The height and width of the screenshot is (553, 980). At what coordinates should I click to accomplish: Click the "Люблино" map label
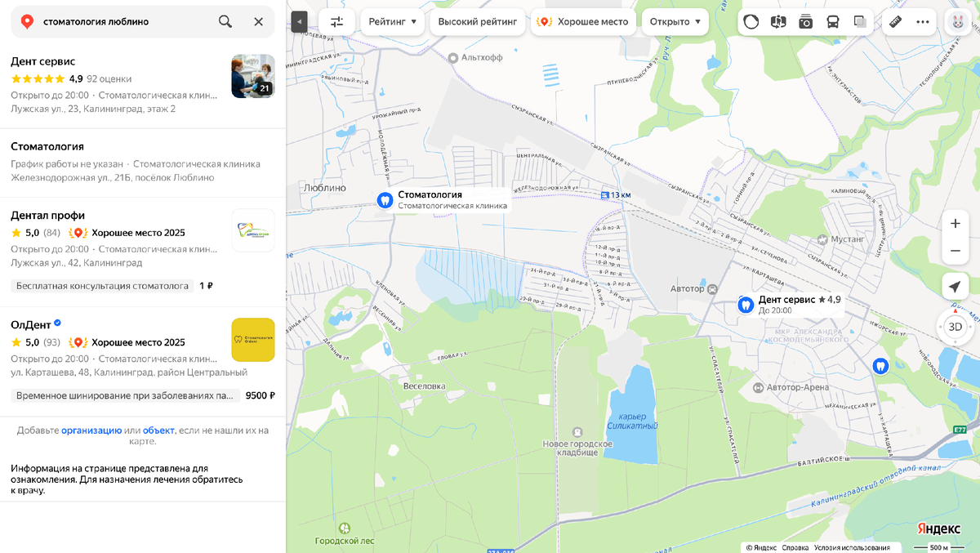(324, 187)
